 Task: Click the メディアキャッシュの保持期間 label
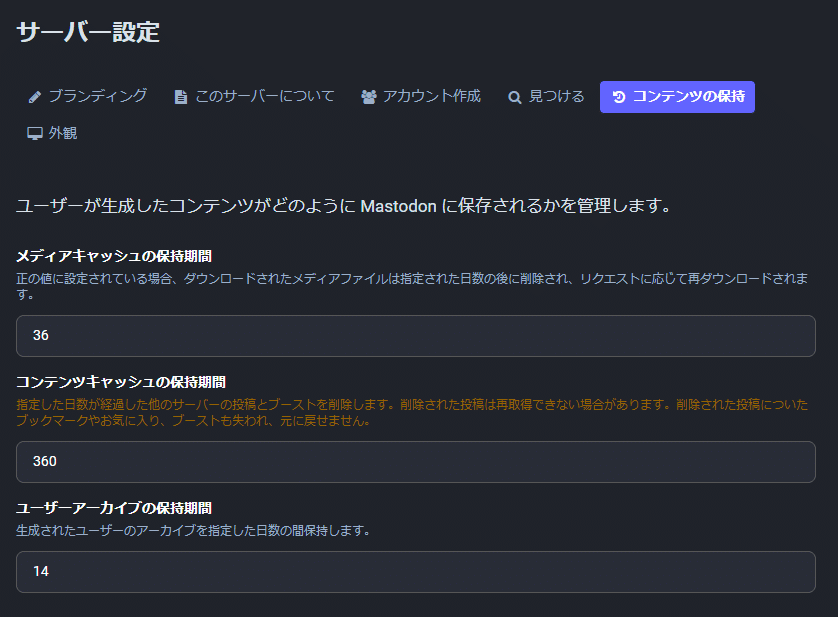click(x=114, y=256)
